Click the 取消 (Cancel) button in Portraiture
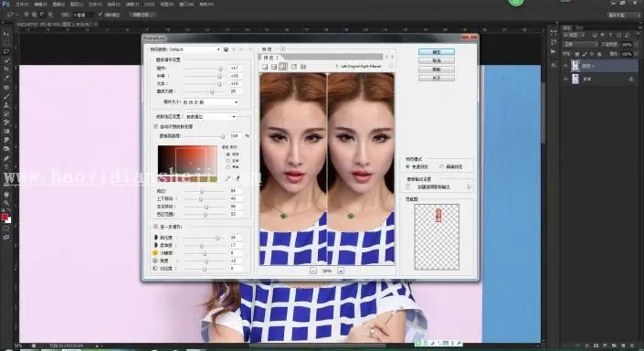This screenshot has width=644, height=351. [436, 61]
